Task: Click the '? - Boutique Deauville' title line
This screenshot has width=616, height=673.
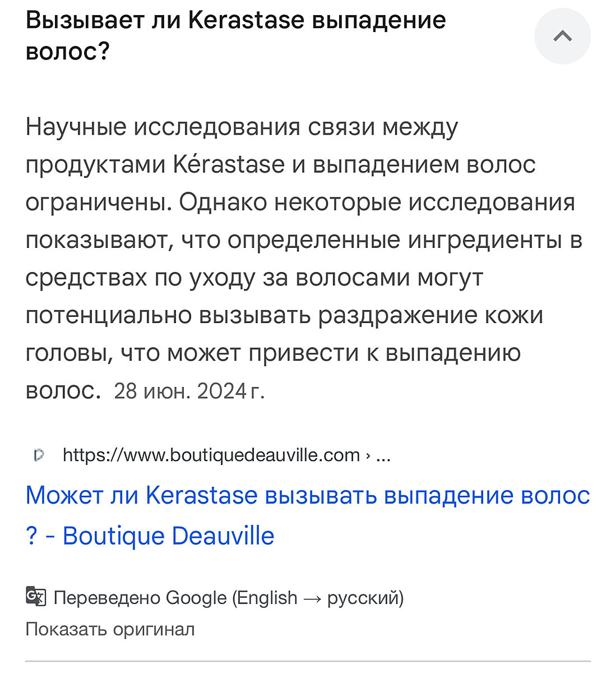Action: (x=150, y=536)
